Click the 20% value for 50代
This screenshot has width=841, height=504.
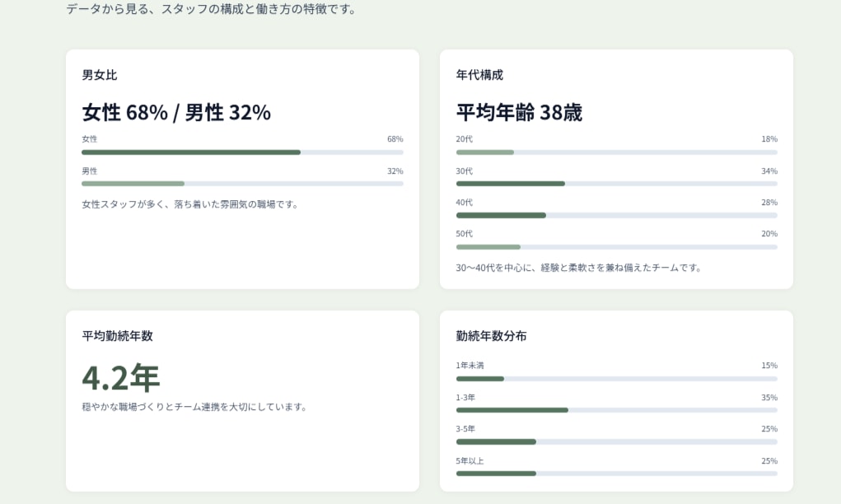point(769,234)
